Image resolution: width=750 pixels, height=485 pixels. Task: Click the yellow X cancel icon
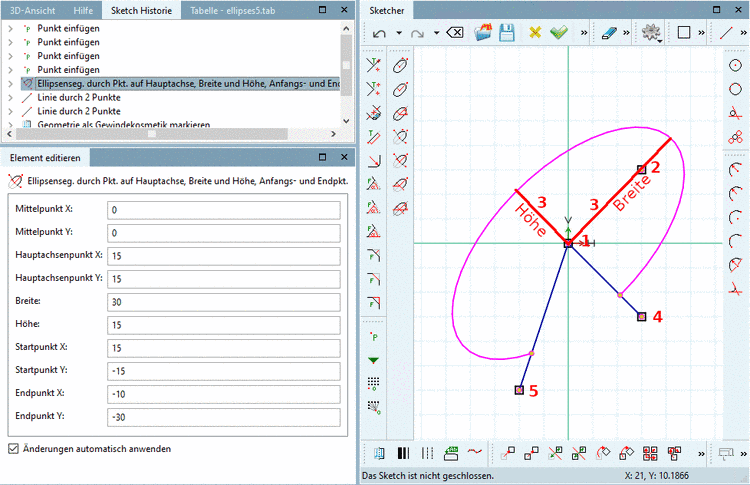pyautogui.click(x=535, y=33)
